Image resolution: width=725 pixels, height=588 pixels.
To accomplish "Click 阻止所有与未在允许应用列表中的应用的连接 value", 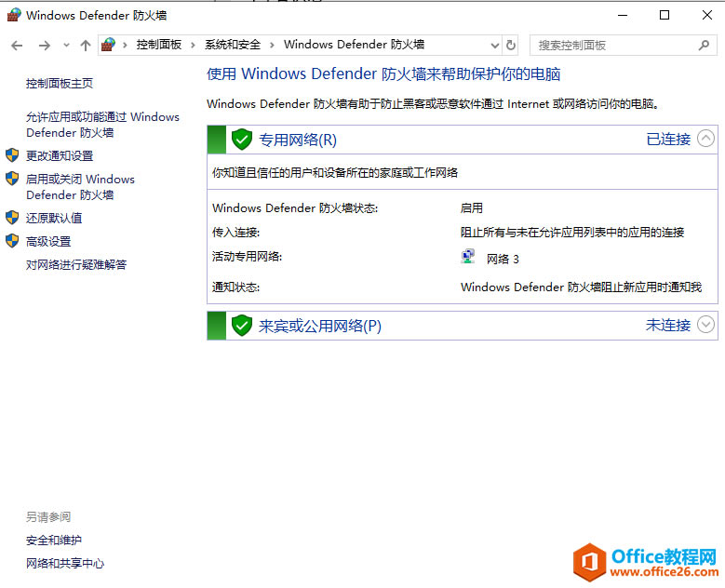I will (572, 232).
